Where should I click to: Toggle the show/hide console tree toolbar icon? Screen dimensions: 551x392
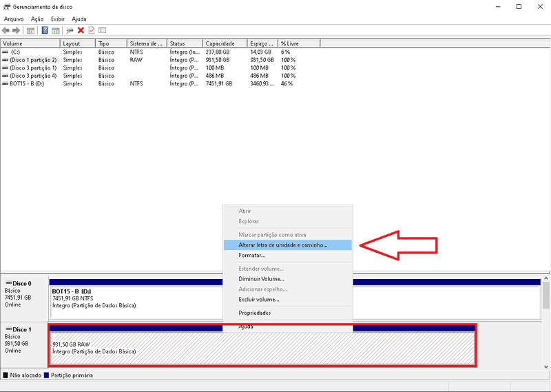click(30, 30)
